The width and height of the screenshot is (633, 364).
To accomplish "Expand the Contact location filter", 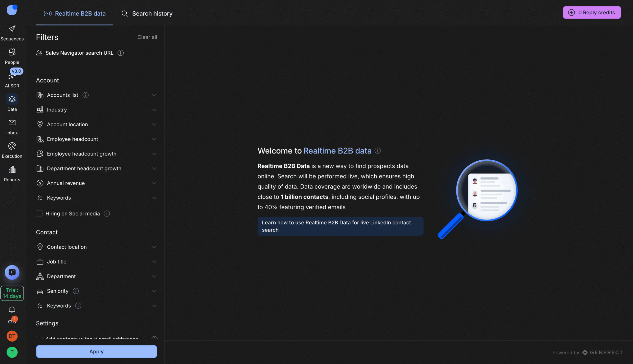I will (x=154, y=247).
